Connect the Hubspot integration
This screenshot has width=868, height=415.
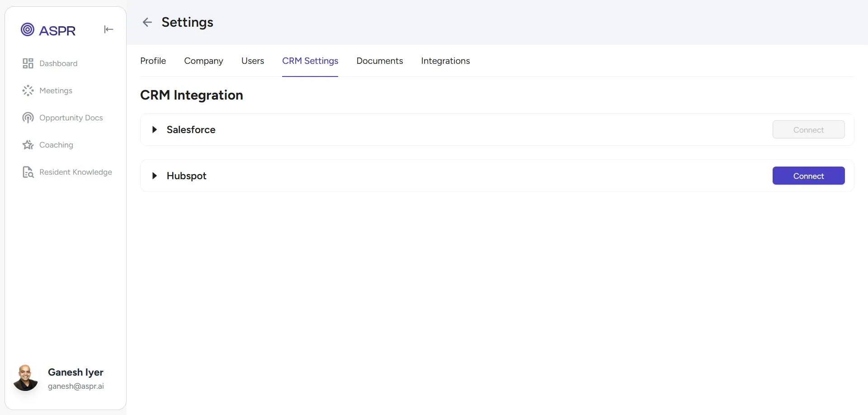(808, 176)
